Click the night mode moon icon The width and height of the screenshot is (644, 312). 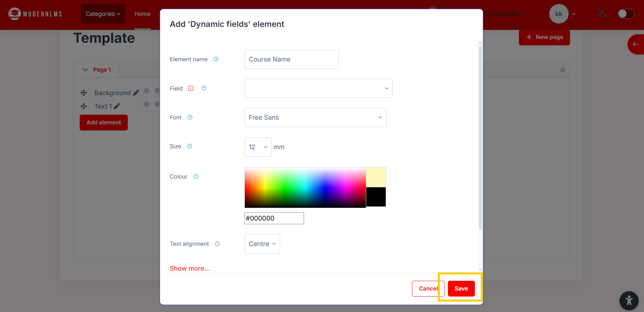(602, 14)
